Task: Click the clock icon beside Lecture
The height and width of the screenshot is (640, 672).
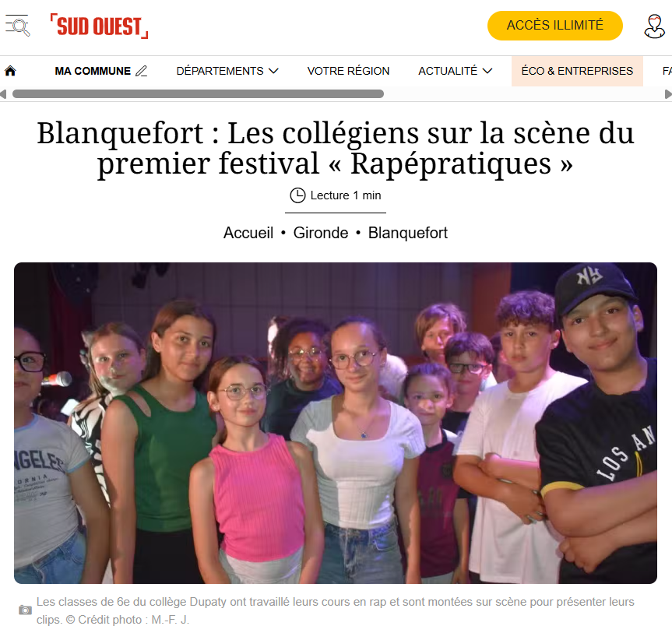Action: pyautogui.click(x=297, y=195)
